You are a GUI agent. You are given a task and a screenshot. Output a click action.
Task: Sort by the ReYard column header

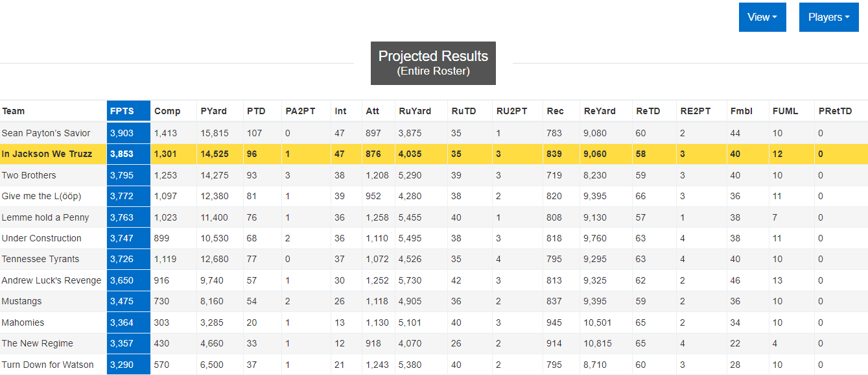[600, 111]
